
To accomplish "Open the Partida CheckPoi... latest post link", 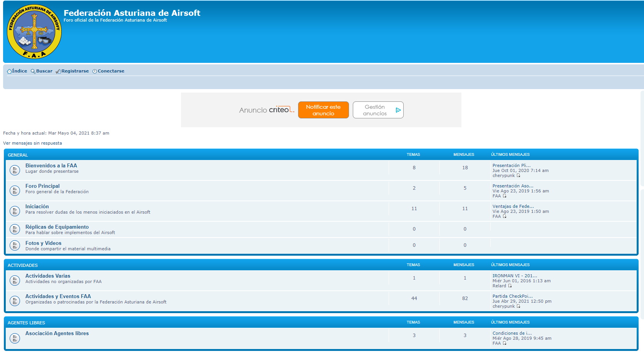I will pos(512,296).
